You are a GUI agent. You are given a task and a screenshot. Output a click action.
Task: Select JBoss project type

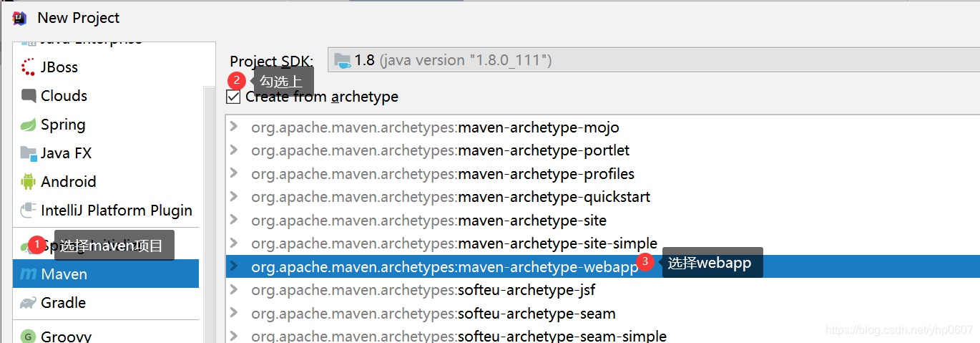click(x=106, y=67)
